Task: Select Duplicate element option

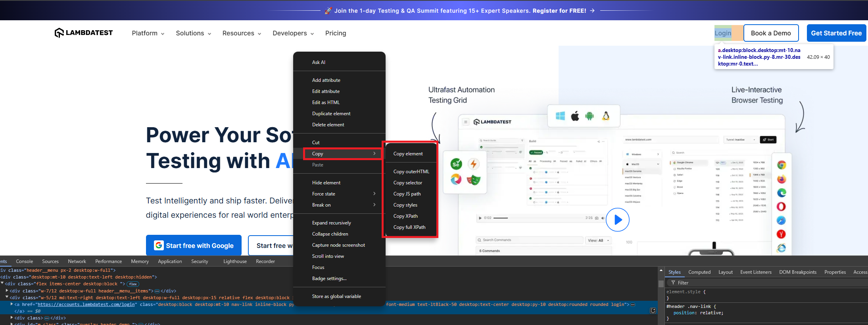Action: pyautogui.click(x=339, y=114)
